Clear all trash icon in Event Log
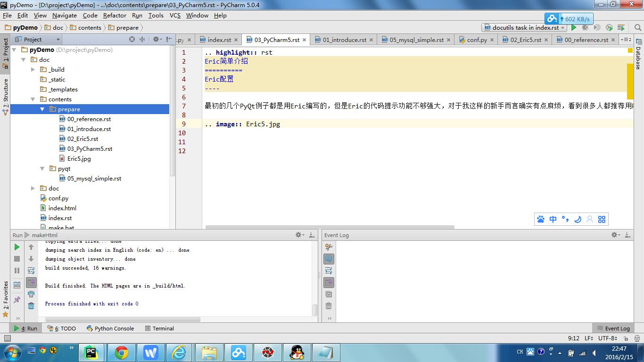The width and height of the screenshot is (644, 362). 329,306
